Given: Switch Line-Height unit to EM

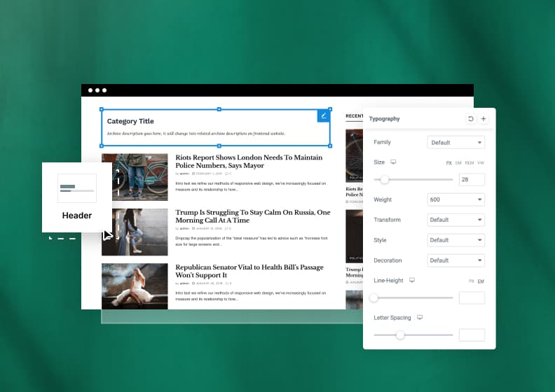Looking at the screenshot, I should 481,281.
